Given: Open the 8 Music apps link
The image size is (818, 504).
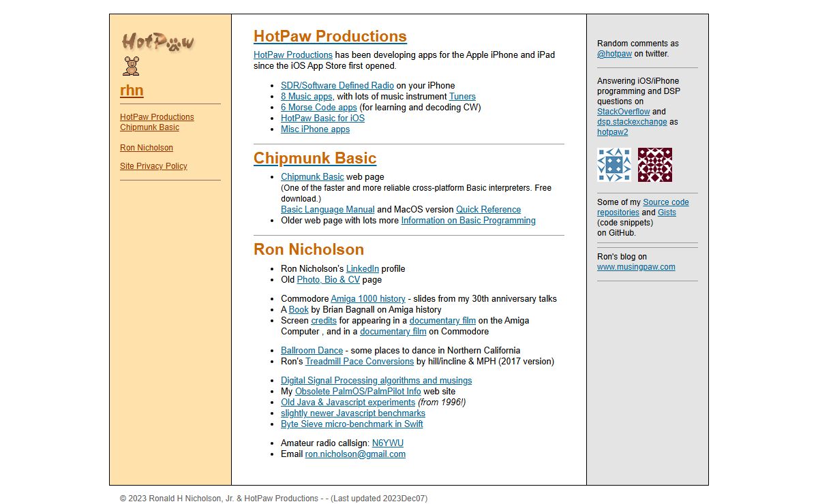Looking at the screenshot, I should click(307, 97).
